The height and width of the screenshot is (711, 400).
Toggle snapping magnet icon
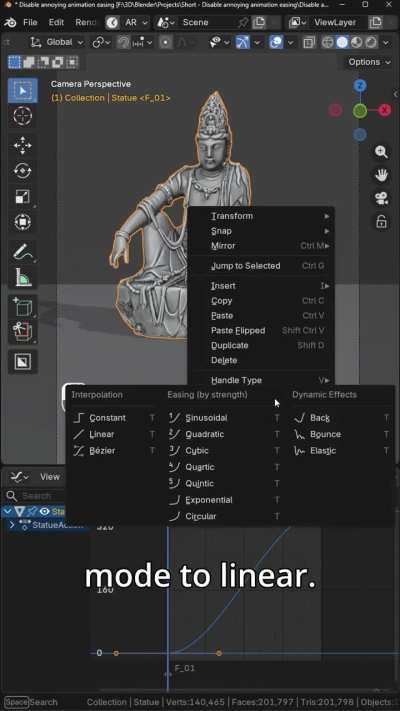[x=123, y=42]
